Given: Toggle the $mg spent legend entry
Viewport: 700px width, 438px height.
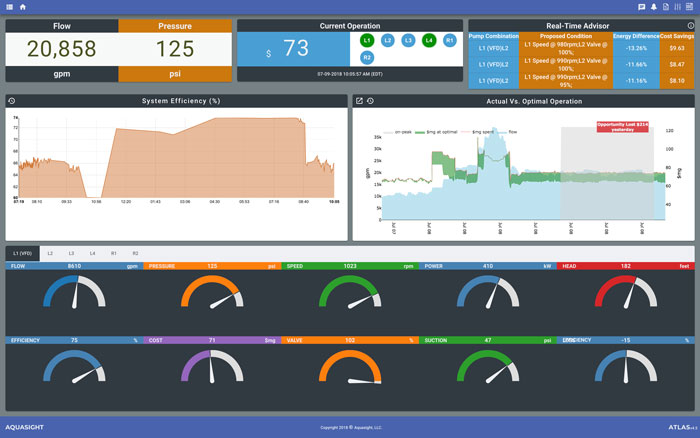Looking at the screenshot, I should click(x=477, y=132).
